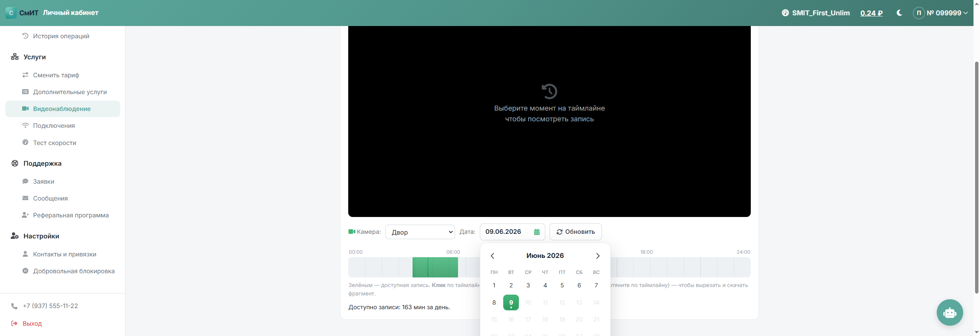
Task: Click the calendar icon in date field
Action: tap(537, 232)
